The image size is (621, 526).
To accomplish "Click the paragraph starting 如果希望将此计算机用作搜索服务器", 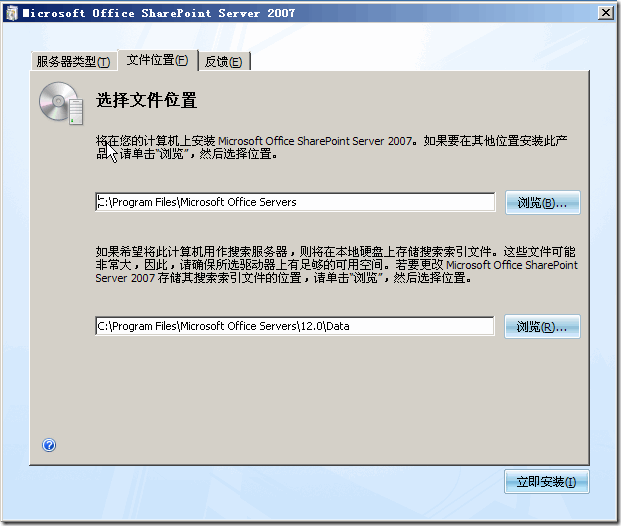I will tap(337, 265).
